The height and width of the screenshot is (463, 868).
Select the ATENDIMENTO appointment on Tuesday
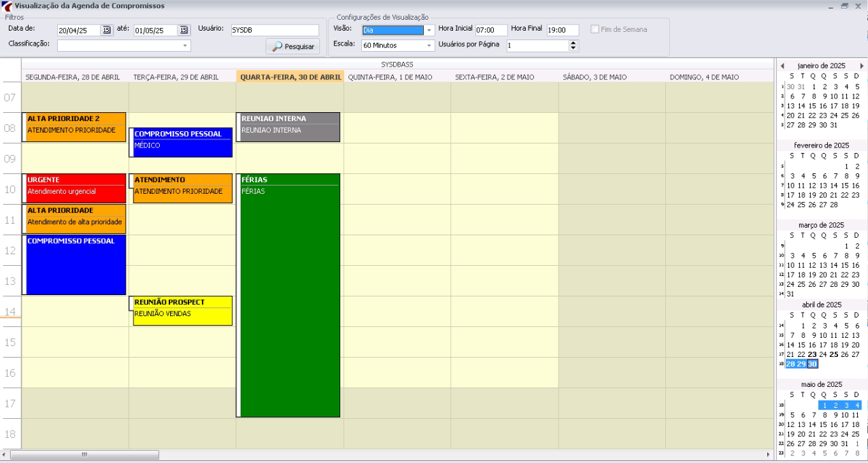click(x=182, y=188)
